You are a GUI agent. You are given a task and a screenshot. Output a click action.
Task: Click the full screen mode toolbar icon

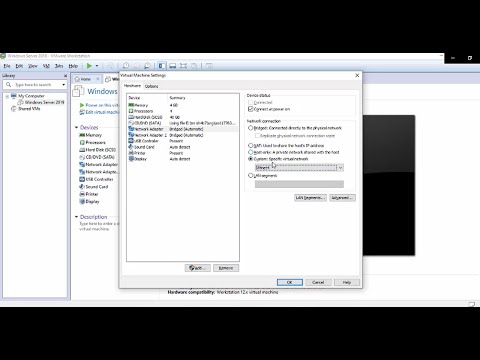pos(183,66)
